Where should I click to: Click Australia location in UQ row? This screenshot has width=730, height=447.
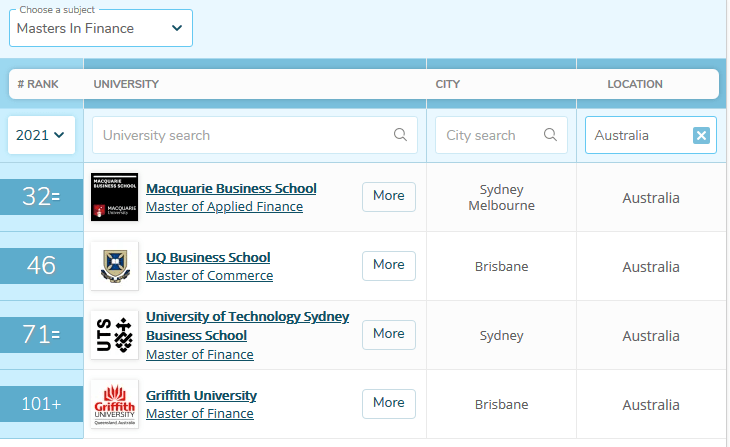pyautogui.click(x=651, y=267)
